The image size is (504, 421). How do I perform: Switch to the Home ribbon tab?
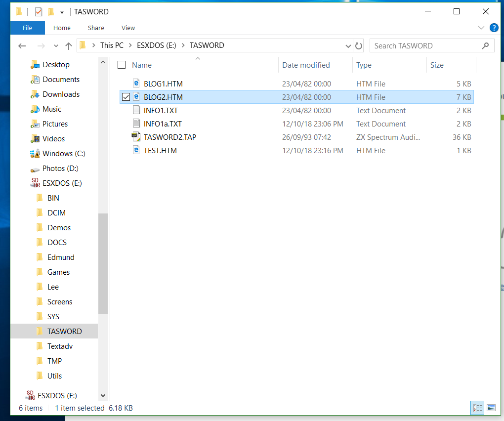[x=62, y=28]
